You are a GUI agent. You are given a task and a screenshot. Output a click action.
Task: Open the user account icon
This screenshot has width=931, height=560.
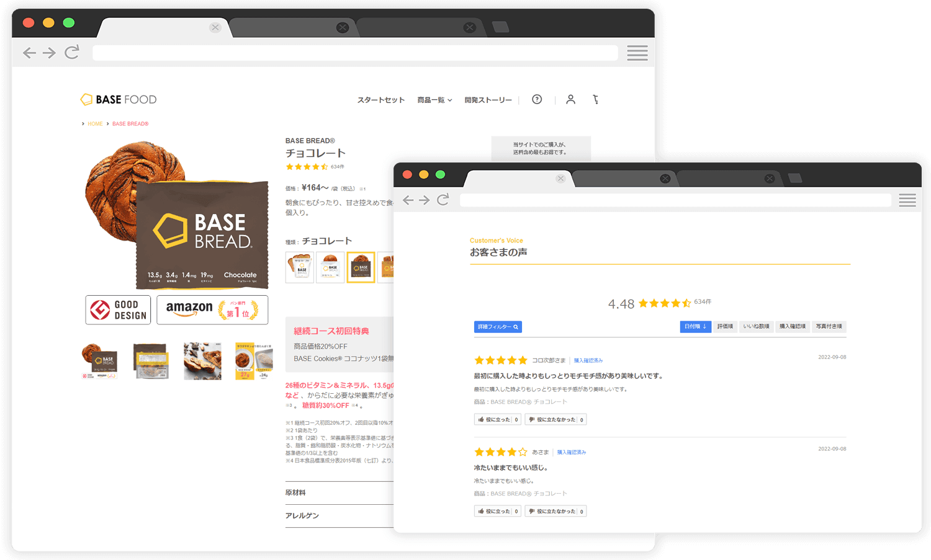coord(570,99)
